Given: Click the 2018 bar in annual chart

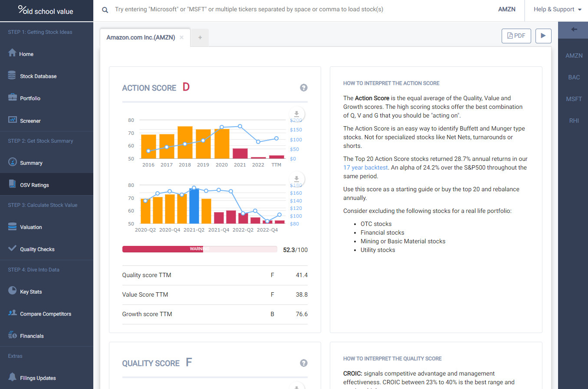Looking at the screenshot, I should [x=185, y=142].
